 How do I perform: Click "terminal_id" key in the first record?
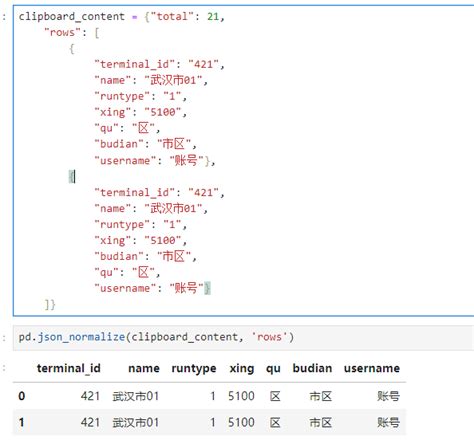point(134,64)
